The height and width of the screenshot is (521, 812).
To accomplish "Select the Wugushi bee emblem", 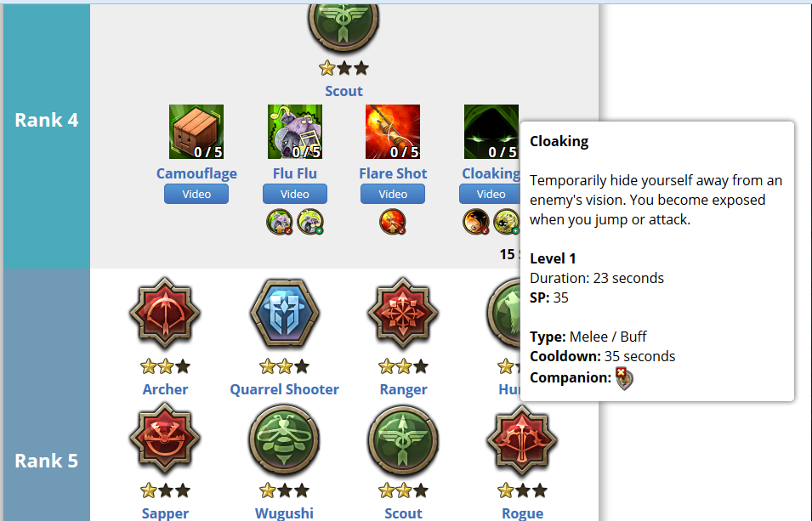I will tap(284, 439).
